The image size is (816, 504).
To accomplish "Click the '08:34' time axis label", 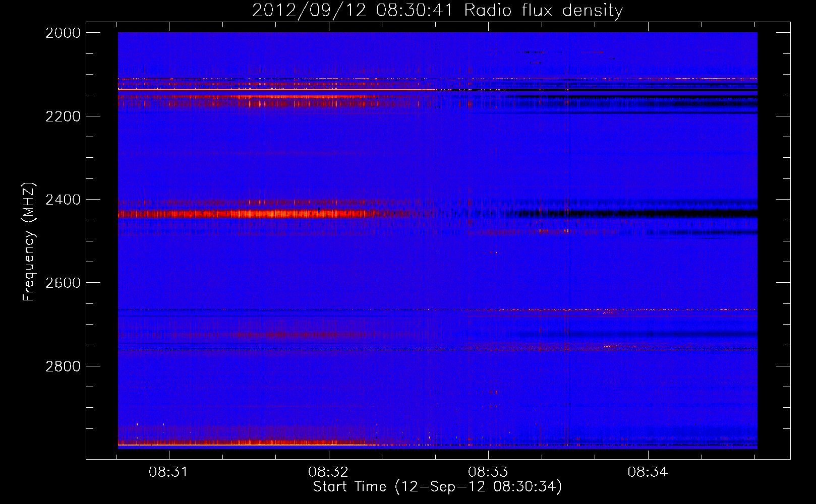I will pyautogui.click(x=648, y=472).
